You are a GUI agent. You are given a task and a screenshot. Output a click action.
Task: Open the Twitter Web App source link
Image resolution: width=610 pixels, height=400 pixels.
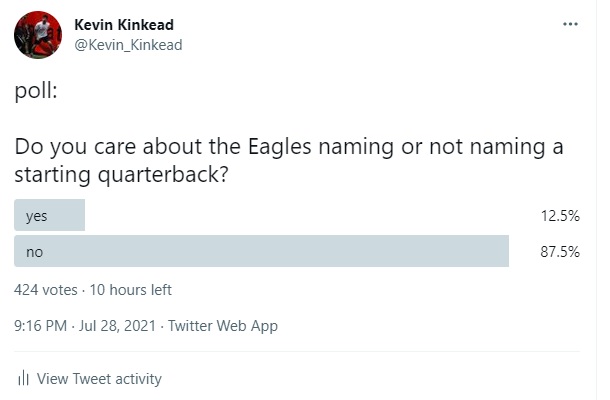pos(223,326)
